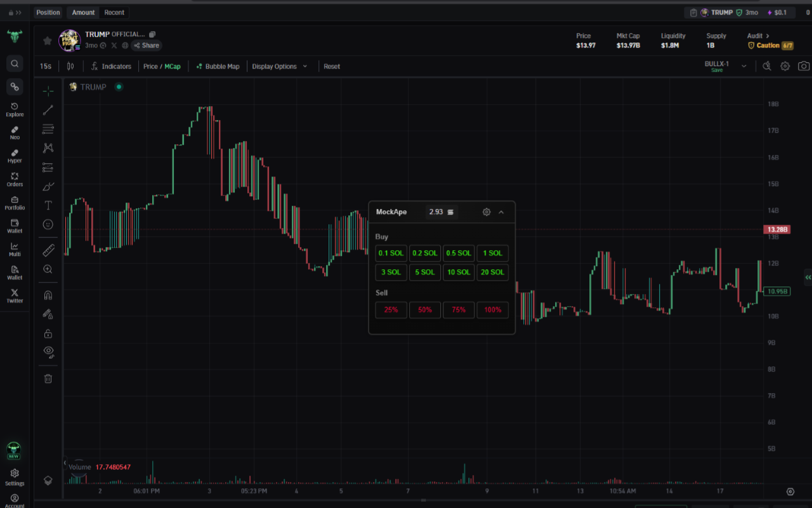The width and height of the screenshot is (812, 508).
Task: Open the Amount tab
Action: coord(82,12)
